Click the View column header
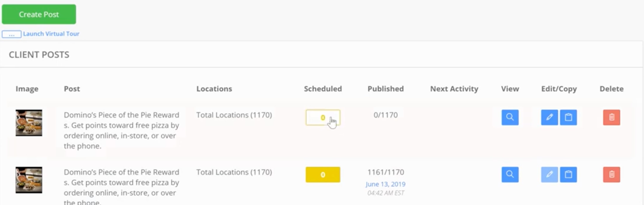This screenshot has width=644, height=205. pyautogui.click(x=510, y=89)
